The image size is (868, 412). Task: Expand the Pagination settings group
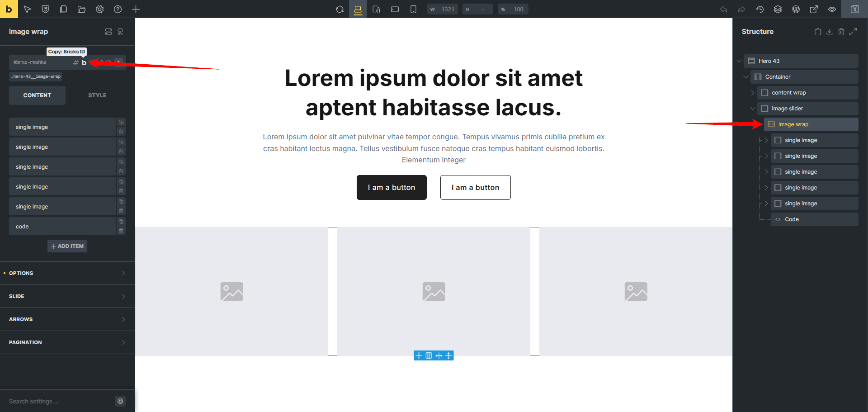point(67,342)
